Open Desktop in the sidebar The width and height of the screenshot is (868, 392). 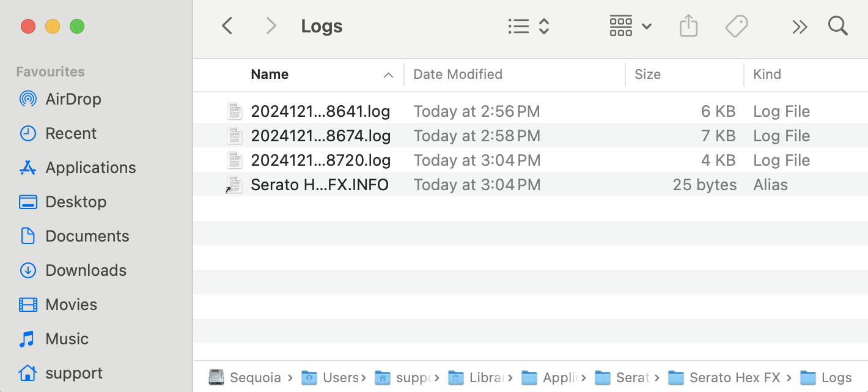[x=62, y=202]
